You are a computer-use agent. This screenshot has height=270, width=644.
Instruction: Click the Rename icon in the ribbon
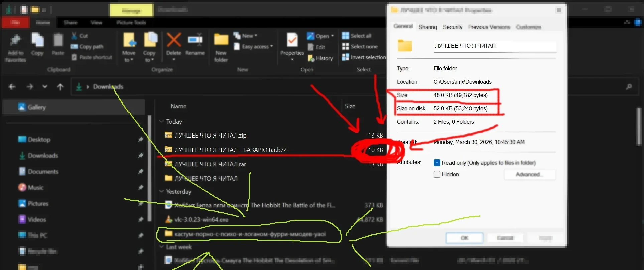[195, 40]
